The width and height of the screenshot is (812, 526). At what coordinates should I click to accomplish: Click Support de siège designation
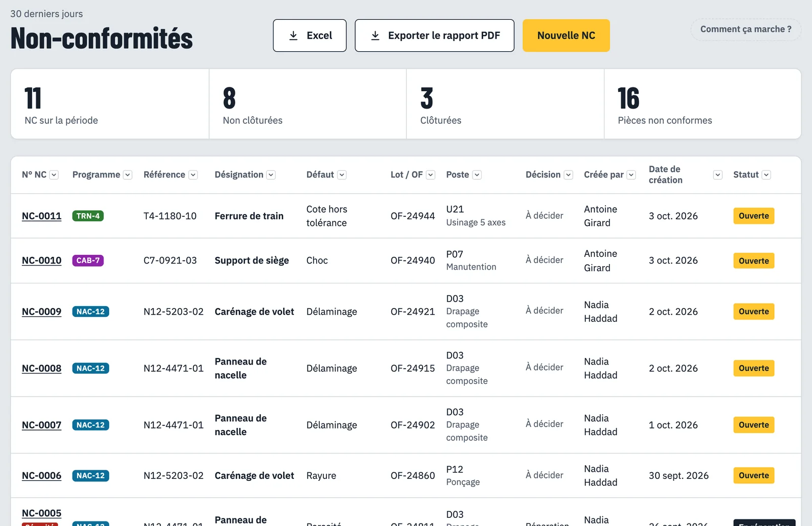(252, 260)
